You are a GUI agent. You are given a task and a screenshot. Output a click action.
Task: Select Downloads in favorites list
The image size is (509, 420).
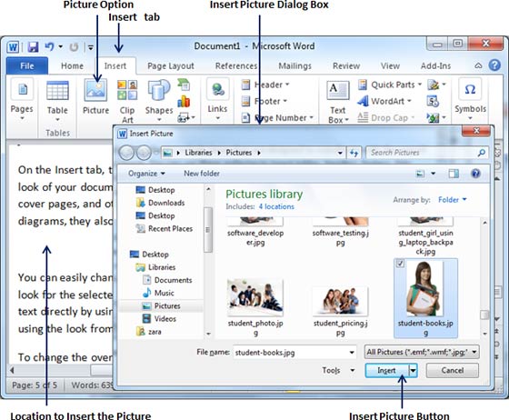pyautogui.click(x=160, y=203)
